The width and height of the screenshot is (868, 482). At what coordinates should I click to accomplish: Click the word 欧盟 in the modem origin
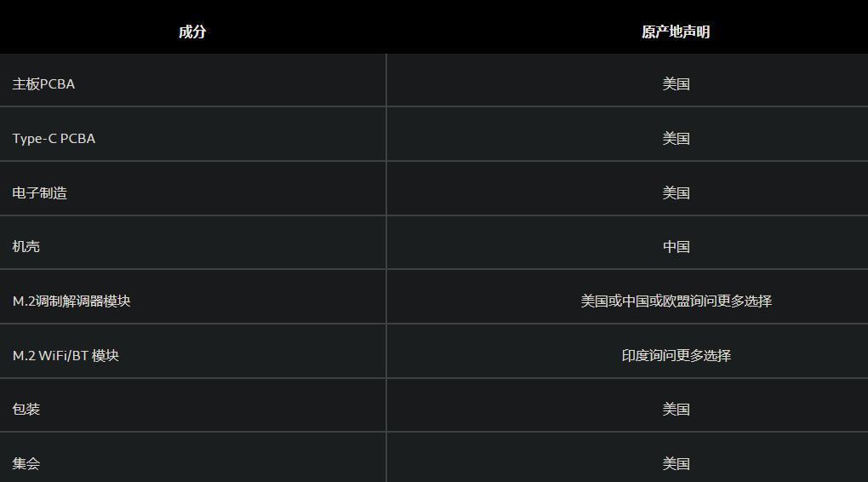point(677,301)
